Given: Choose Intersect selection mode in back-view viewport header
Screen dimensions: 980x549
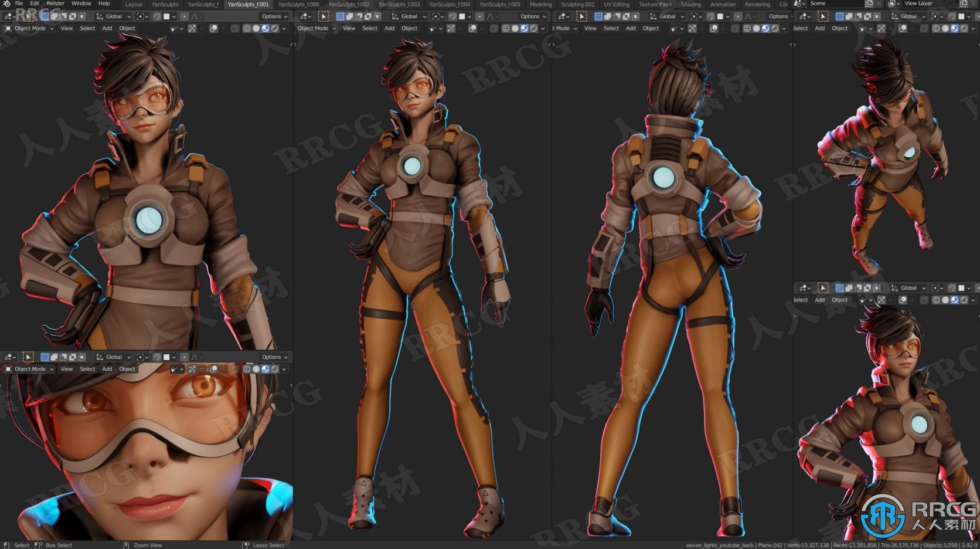Looking at the screenshot, I should (636, 16).
